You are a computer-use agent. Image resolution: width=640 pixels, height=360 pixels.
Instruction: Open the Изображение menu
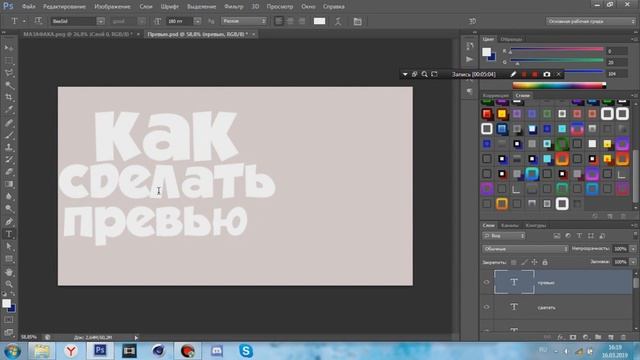tap(112, 7)
